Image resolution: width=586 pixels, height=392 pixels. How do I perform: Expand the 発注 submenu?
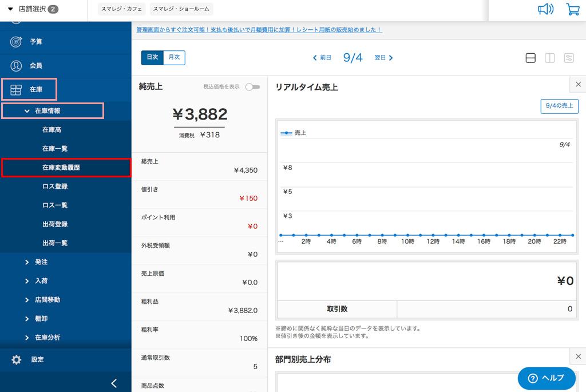[41, 262]
